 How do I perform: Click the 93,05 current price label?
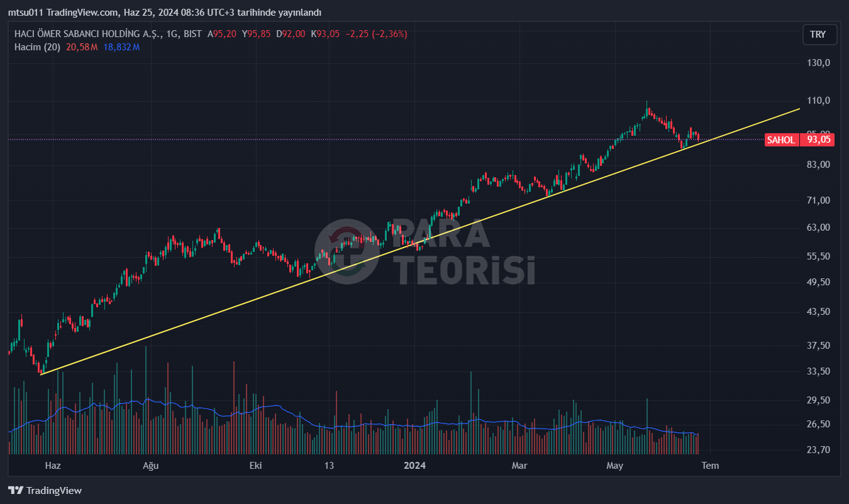[819, 140]
